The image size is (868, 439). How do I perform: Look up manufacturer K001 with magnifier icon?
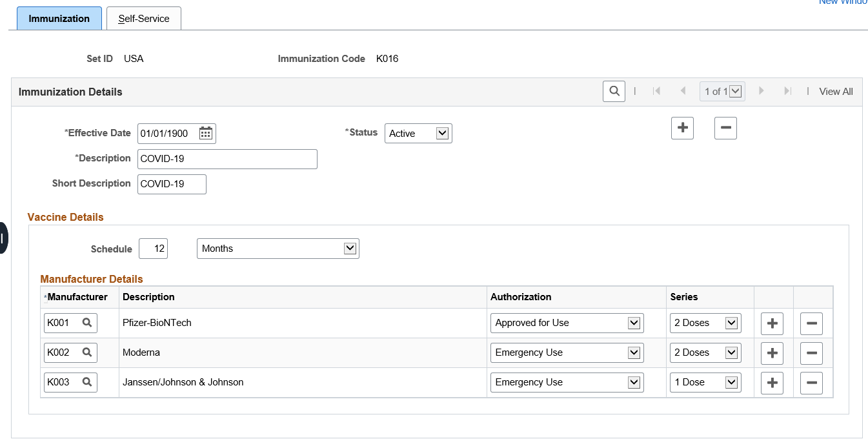[x=87, y=323]
